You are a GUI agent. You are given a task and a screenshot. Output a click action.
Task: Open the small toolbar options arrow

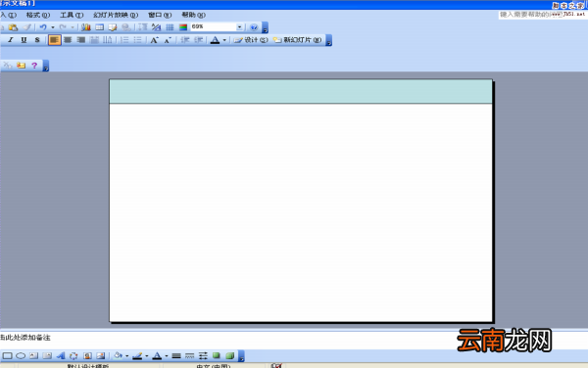pyautogui.click(x=46, y=66)
